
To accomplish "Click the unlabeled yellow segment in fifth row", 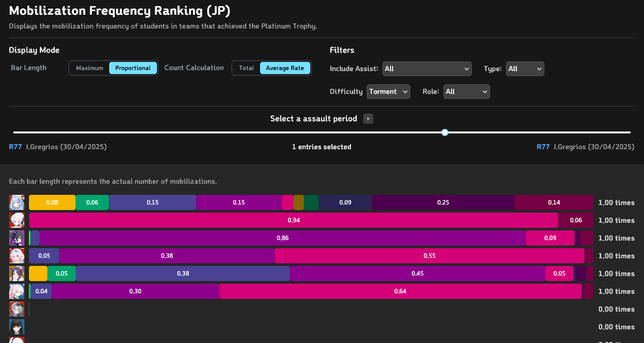I will coord(38,273).
